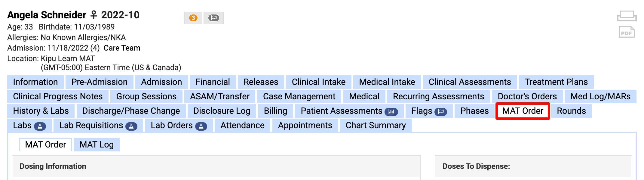Open the Doctor's Orders tab
This screenshot has width=644, height=180.
click(527, 97)
